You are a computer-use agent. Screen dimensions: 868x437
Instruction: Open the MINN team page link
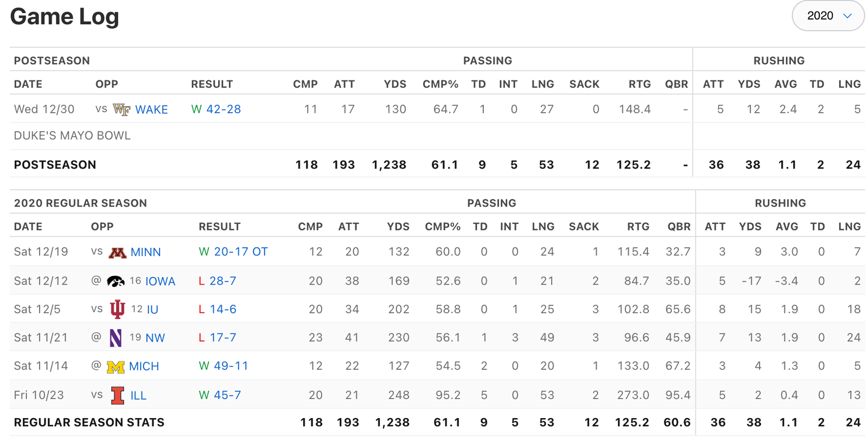pos(145,252)
